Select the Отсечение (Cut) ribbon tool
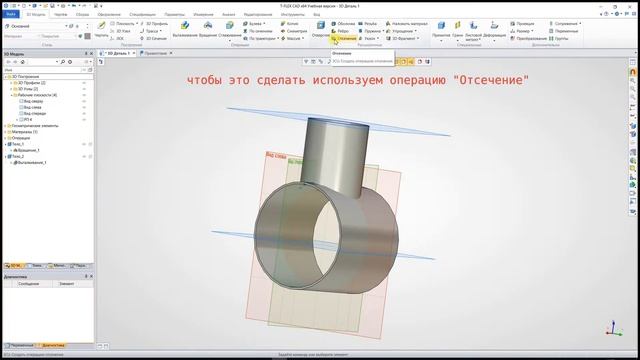The image size is (640, 360). [344, 38]
